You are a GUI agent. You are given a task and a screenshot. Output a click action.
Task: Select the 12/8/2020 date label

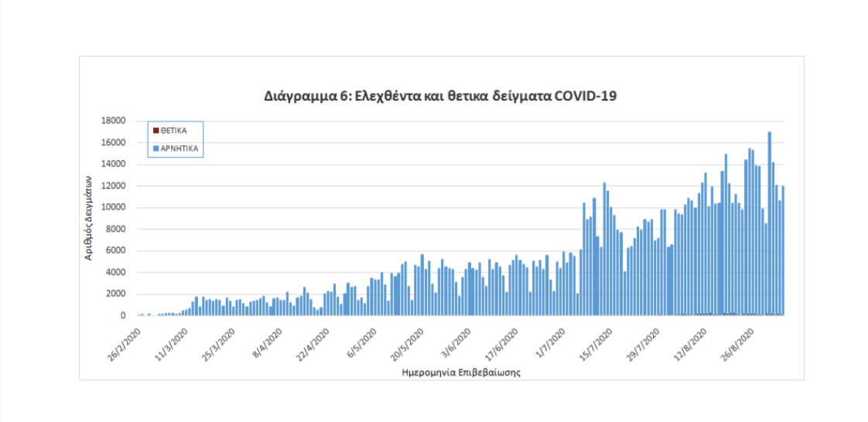pos(689,341)
